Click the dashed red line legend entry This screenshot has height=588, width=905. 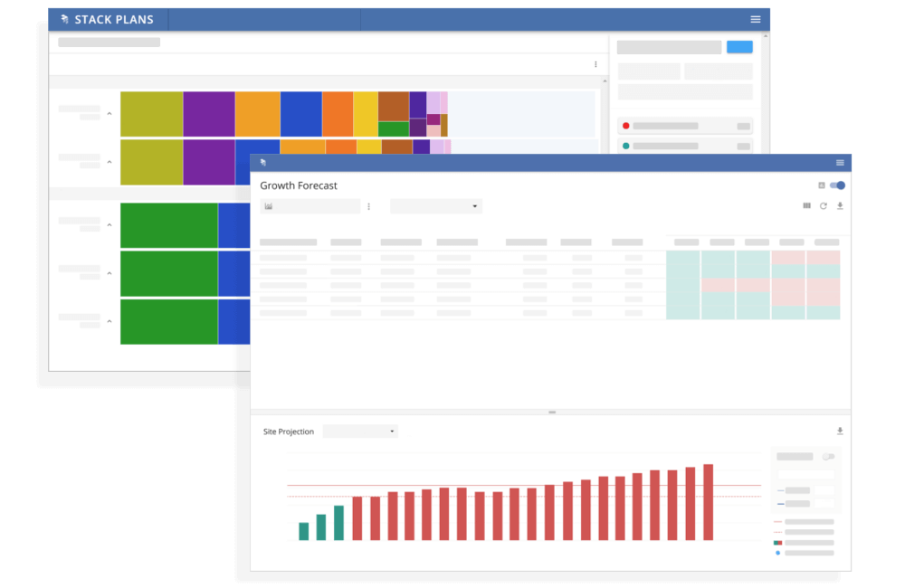click(x=804, y=532)
